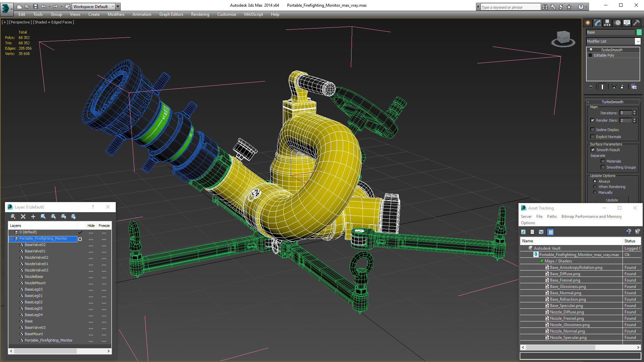Click the Redo arrow icon
The image size is (644, 362).
(x=55, y=6)
